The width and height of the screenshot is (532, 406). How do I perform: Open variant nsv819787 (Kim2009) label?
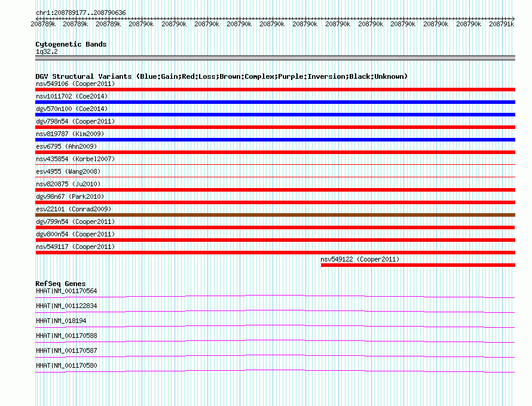point(70,134)
